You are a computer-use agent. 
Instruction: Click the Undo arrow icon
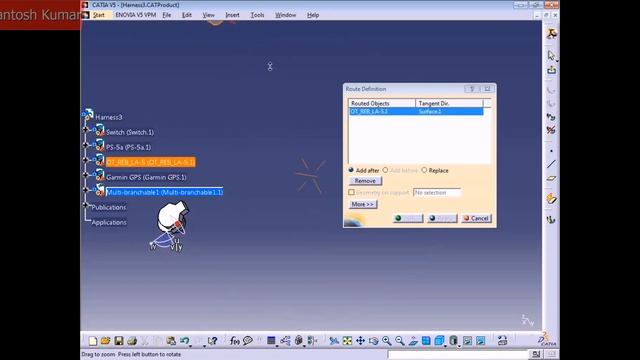click(x=184, y=341)
